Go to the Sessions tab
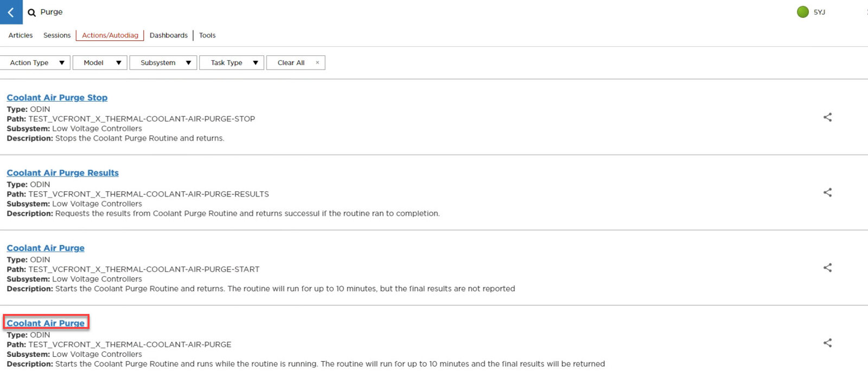The height and width of the screenshot is (378, 868). 57,35
